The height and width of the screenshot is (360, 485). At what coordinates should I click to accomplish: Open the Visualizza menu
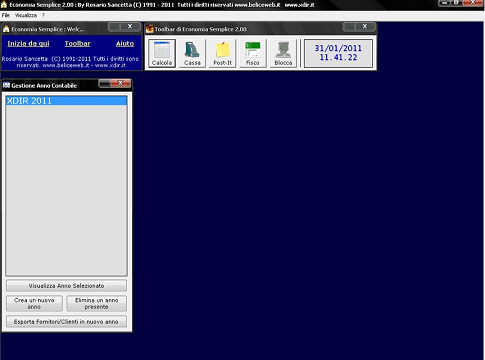tap(26, 15)
